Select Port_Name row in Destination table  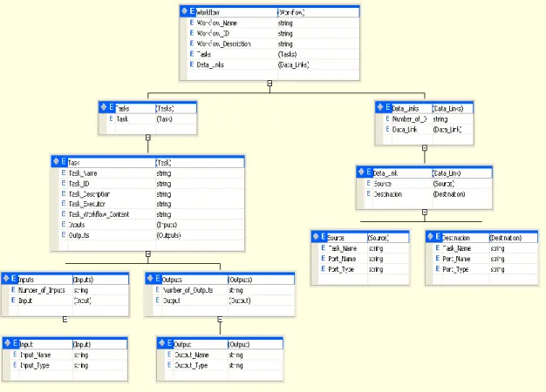coord(486,259)
